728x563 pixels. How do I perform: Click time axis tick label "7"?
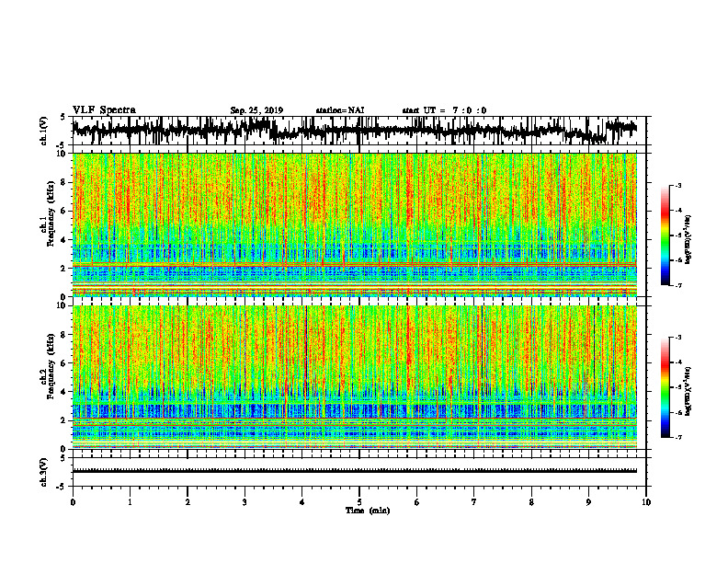click(x=474, y=502)
